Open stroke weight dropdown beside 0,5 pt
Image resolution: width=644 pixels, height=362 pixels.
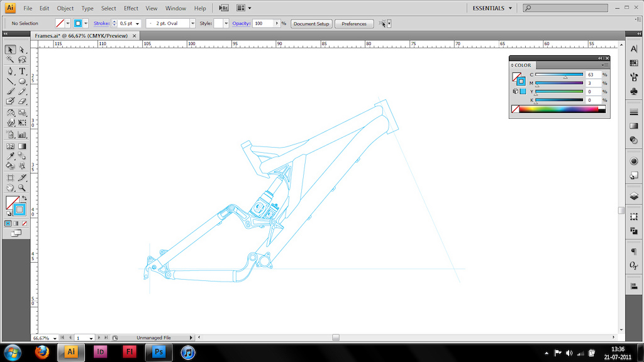click(137, 24)
